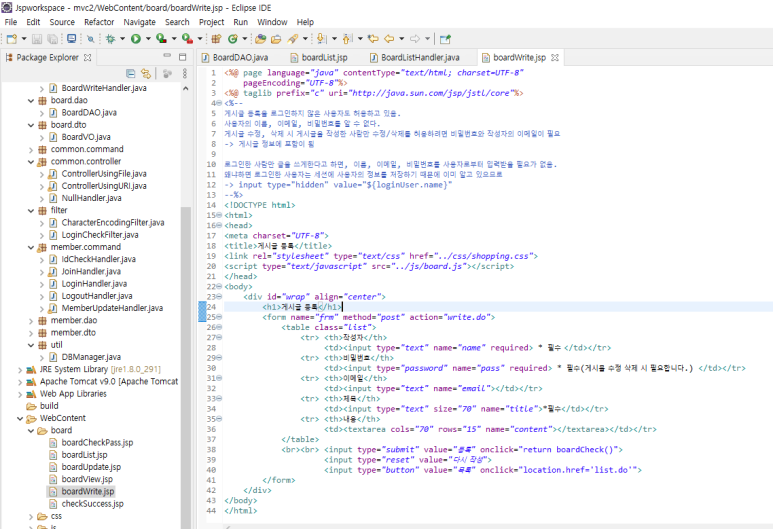Image resolution: width=773 pixels, height=529 pixels.
Task: Switch to the BoardListHandler.java editor tab
Action: pyautogui.click(x=415, y=58)
